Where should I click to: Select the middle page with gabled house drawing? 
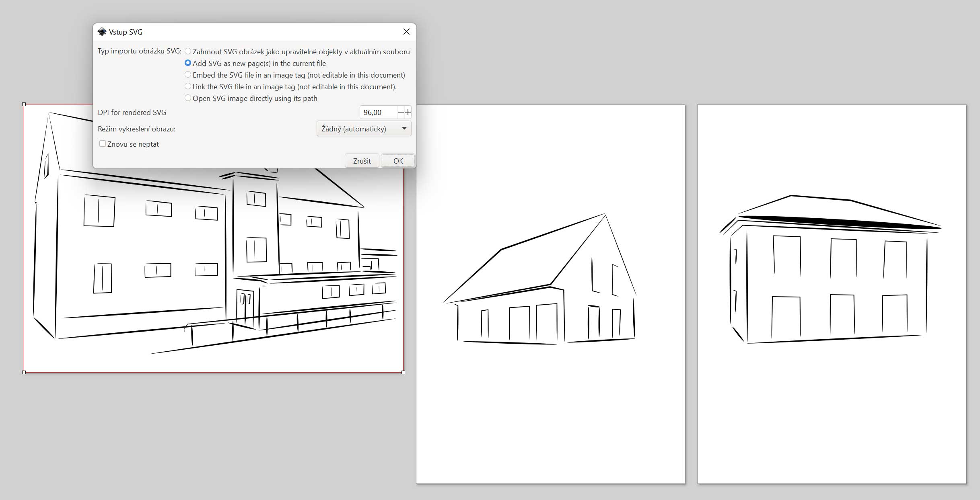pyautogui.click(x=550, y=293)
